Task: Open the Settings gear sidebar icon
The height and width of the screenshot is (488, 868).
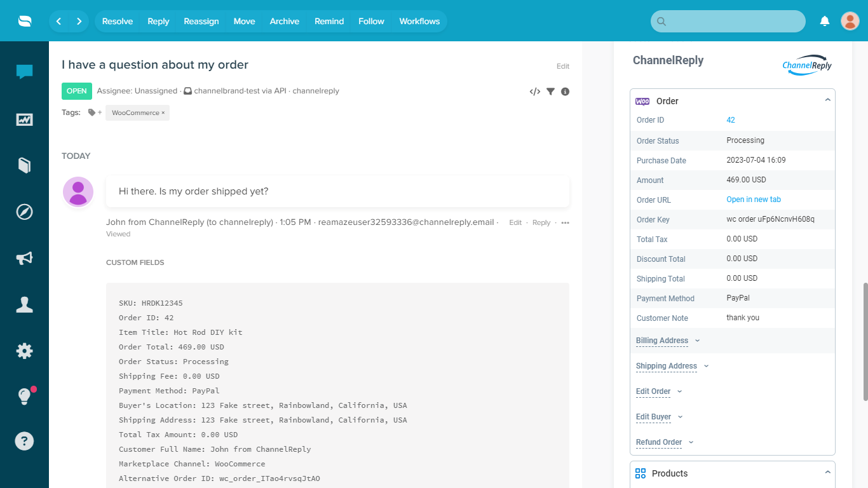Action: 24,351
